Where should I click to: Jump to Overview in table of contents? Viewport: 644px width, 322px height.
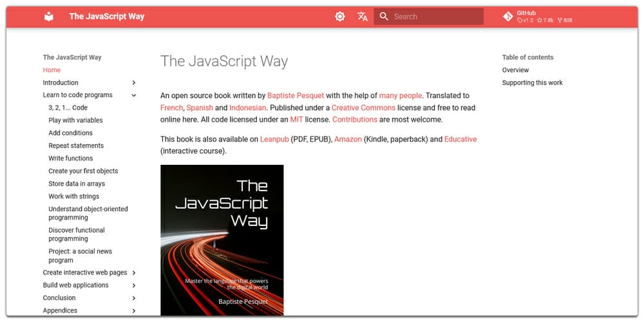(x=515, y=70)
